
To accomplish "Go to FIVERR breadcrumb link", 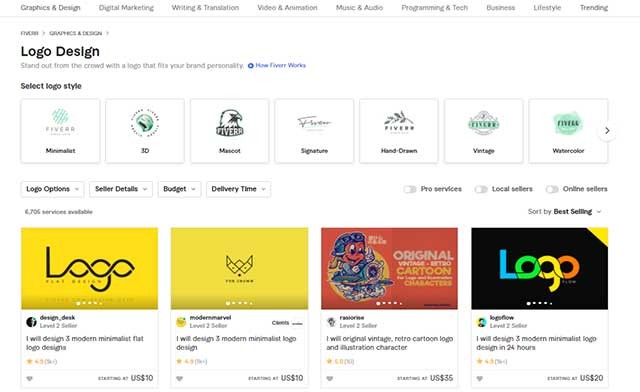I will [x=29, y=33].
